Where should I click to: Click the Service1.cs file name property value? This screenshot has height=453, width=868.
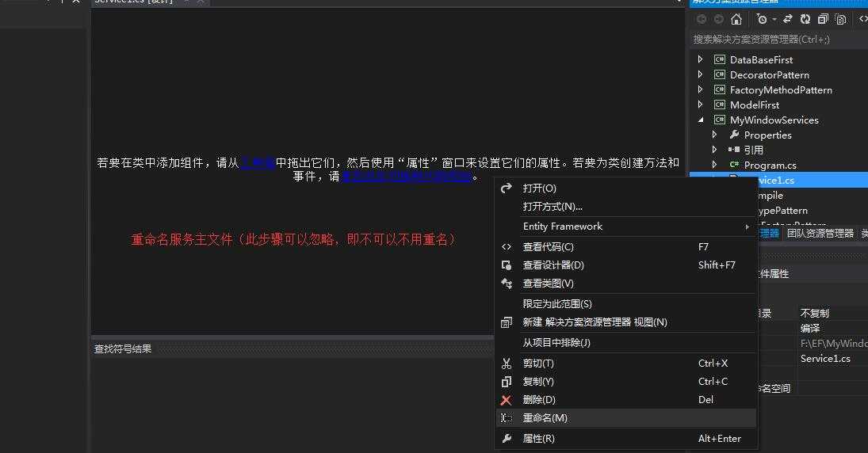[825, 359]
